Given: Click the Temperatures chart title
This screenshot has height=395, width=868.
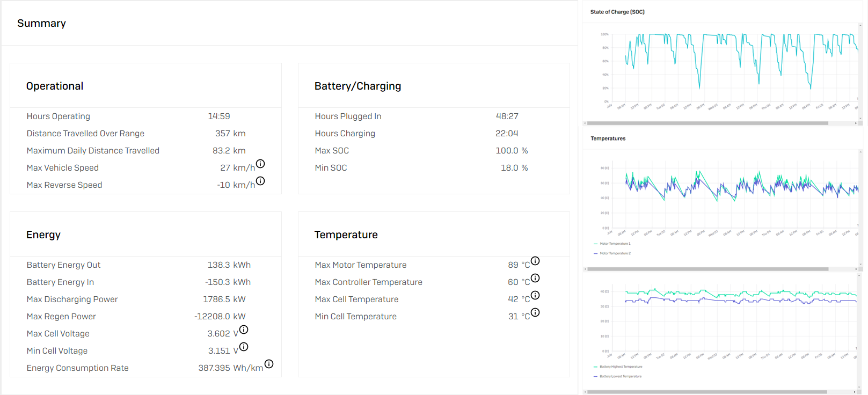Looking at the screenshot, I should 608,138.
